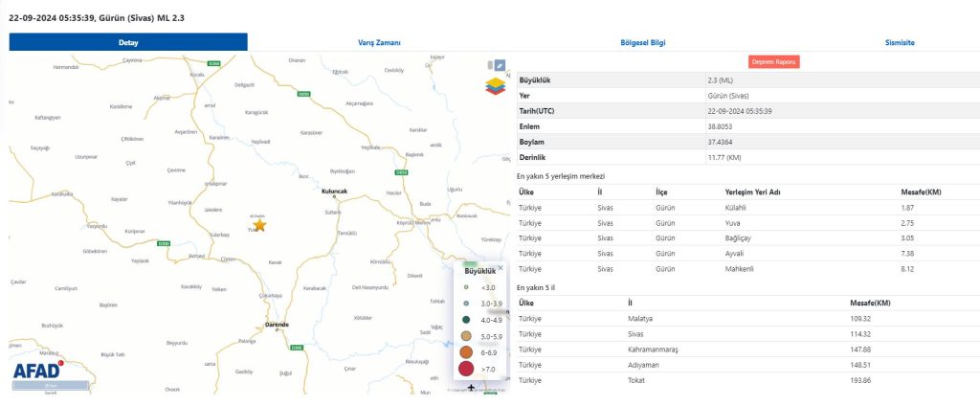Select the Detay tab
The height and width of the screenshot is (406, 980).
128,42
